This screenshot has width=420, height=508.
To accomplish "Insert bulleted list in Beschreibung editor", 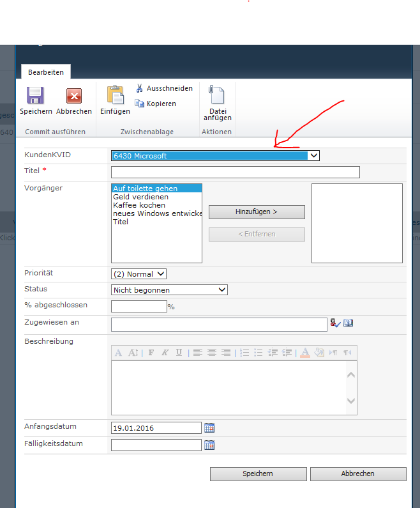I will [x=259, y=353].
